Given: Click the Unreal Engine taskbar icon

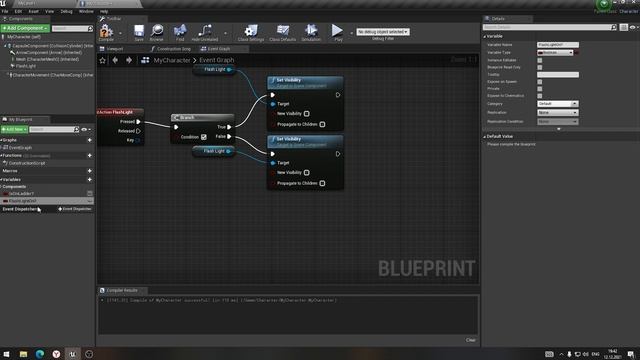Looking at the screenshot, I should point(73,354).
